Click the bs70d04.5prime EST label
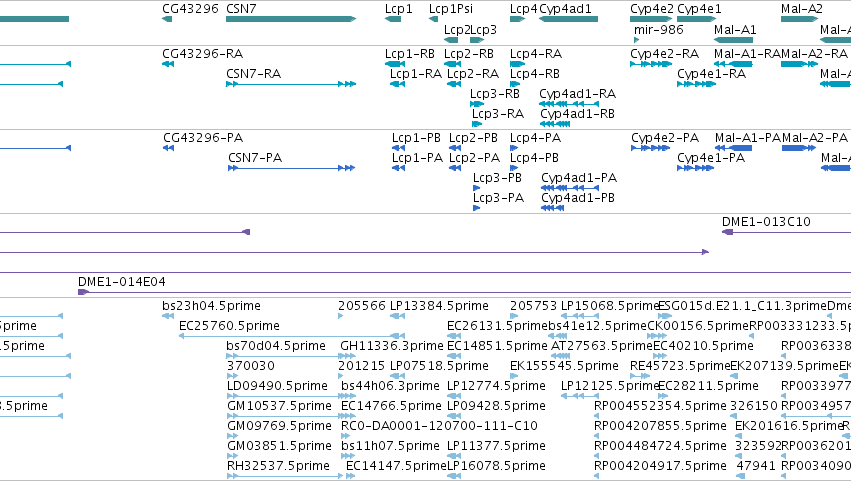This screenshot has width=851, height=481. tap(276, 346)
